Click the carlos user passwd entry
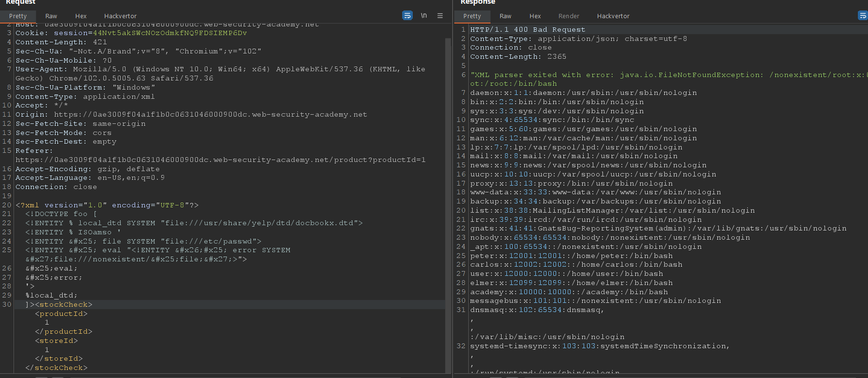This screenshot has width=868, height=378. [x=576, y=265]
